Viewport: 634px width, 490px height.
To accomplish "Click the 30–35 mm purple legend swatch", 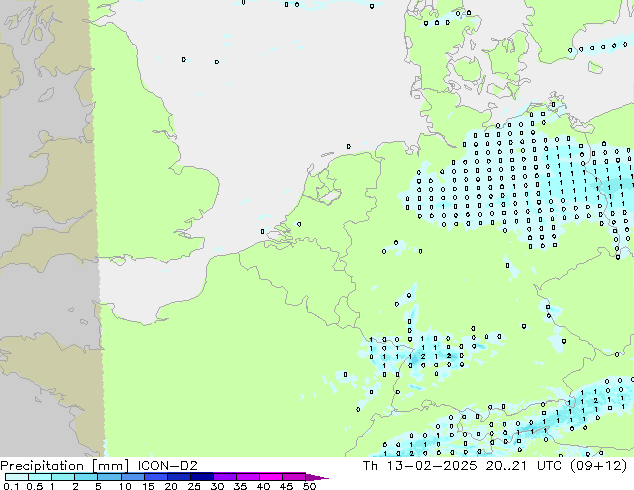I will coord(225,477).
